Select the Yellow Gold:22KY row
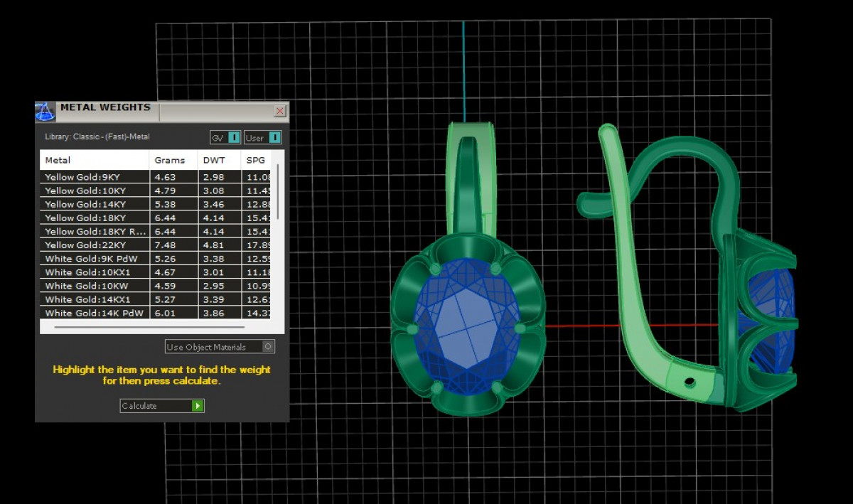853x504 pixels. click(94, 245)
